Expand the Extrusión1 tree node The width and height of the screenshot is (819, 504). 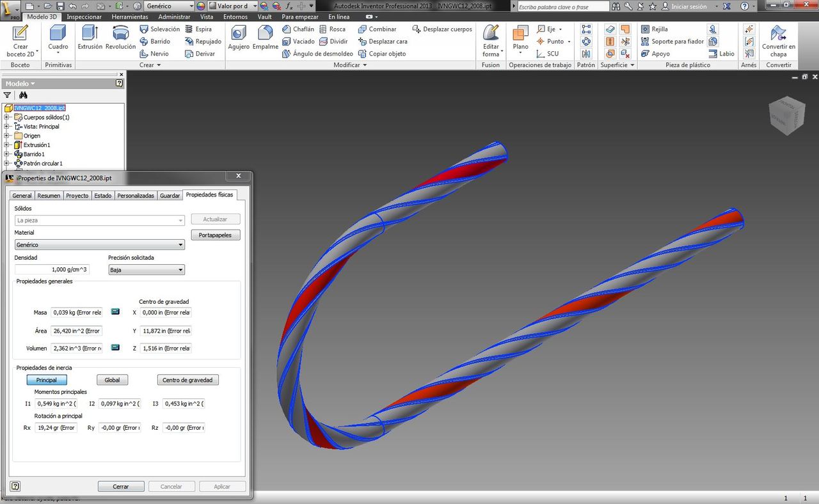click(7, 145)
